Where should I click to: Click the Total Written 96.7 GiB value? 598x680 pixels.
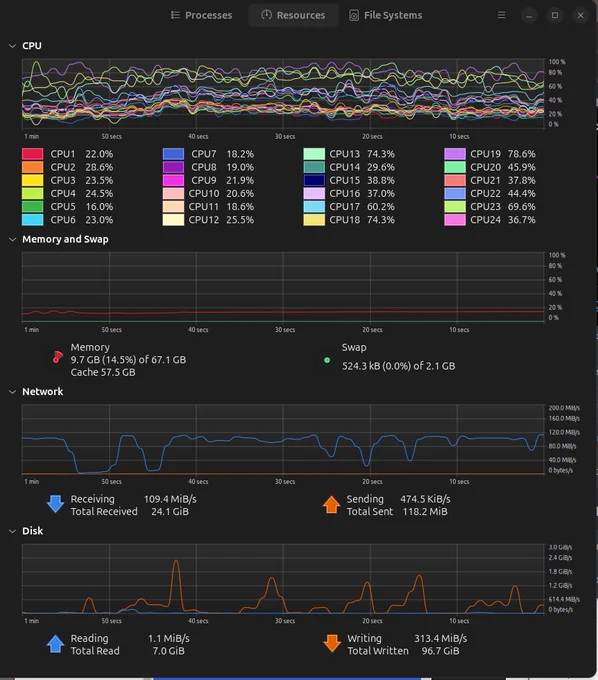pos(441,651)
